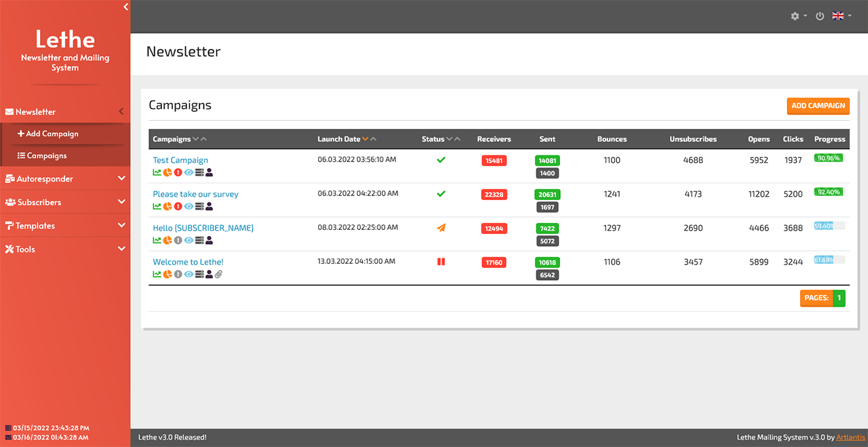Click gray alert icon under Hello {SUBSCRIBER_NAME}

(x=178, y=240)
